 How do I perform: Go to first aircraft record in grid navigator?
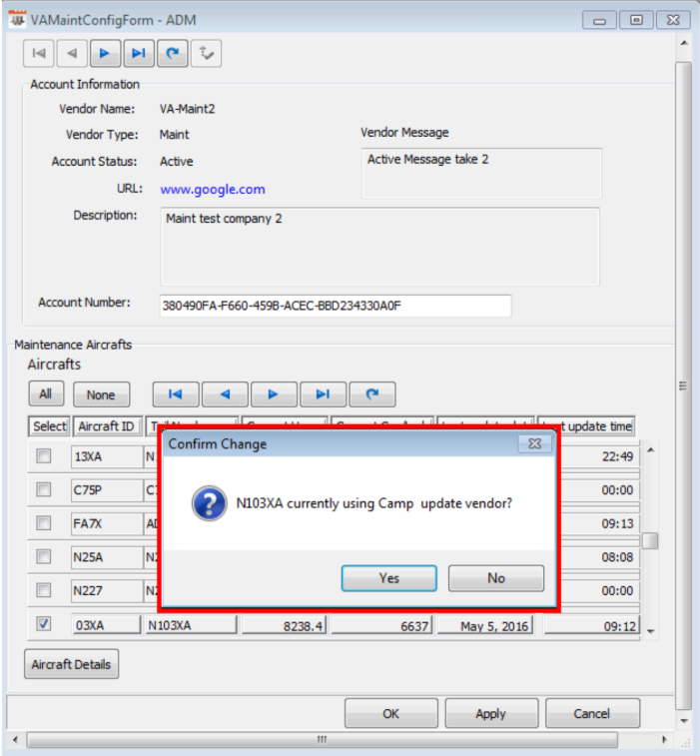[x=175, y=394]
